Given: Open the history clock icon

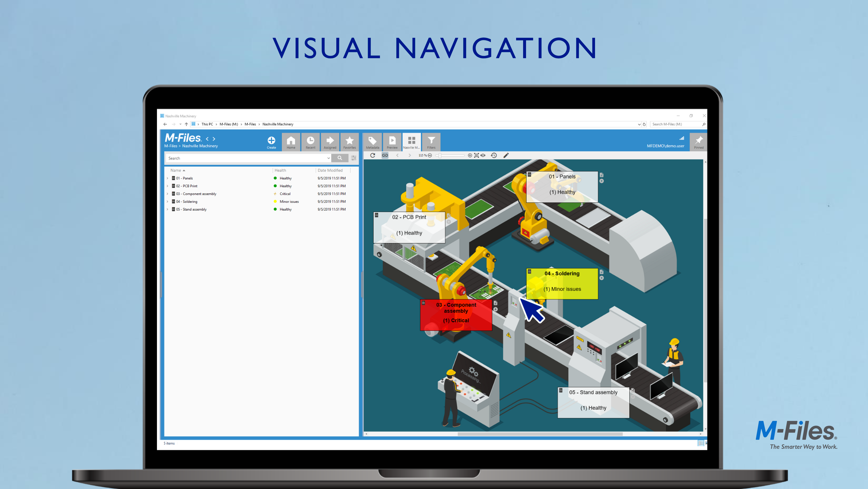Looking at the screenshot, I should tap(494, 156).
